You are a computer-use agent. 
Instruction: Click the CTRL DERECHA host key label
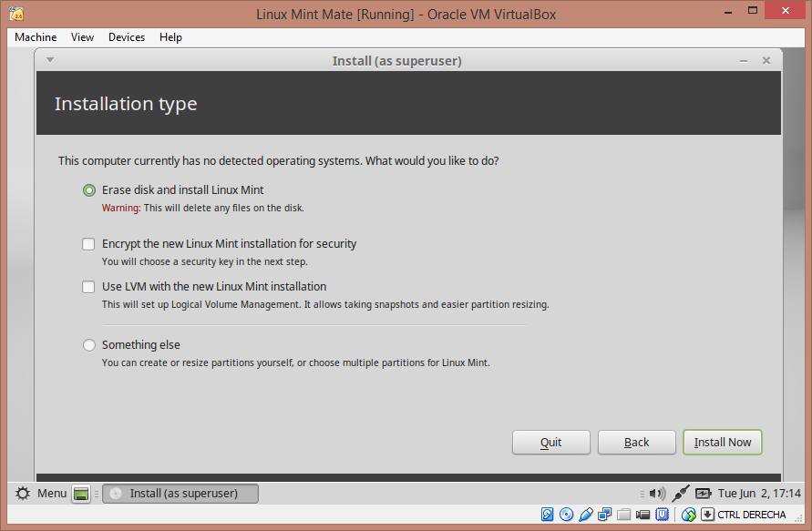pos(752,515)
